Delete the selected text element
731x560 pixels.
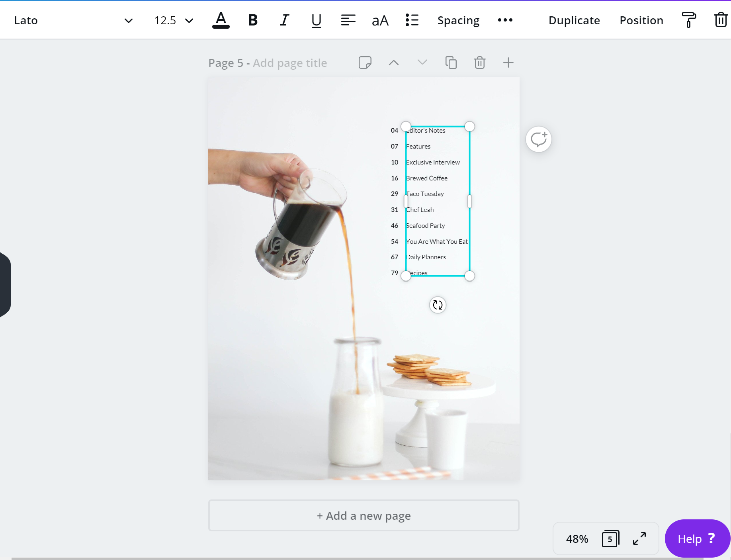(x=720, y=20)
